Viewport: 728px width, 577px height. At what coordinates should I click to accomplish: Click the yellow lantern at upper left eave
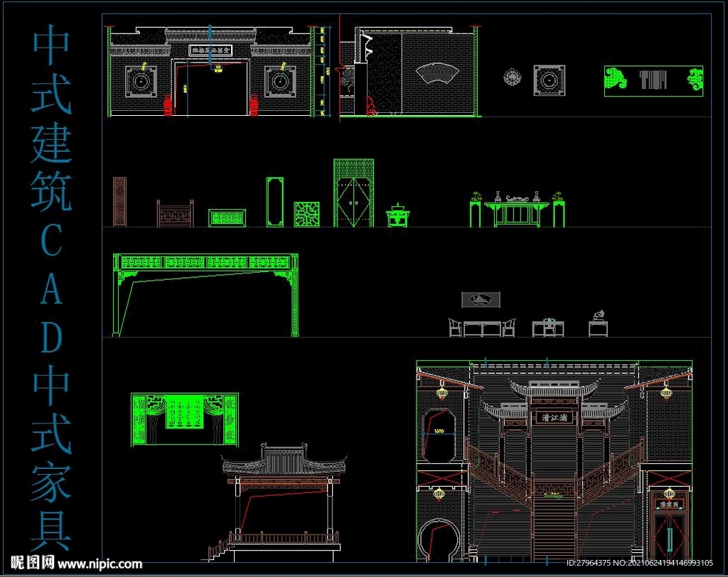click(x=442, y=392)
